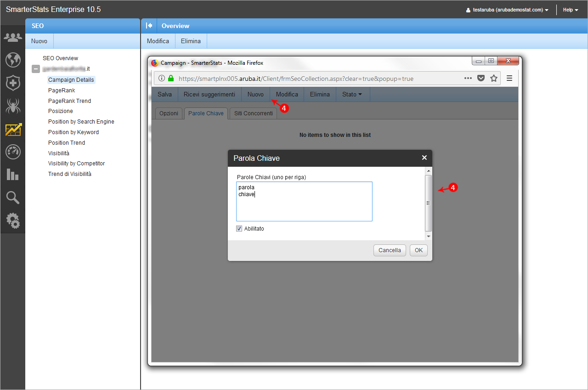Click Elimina in the Overview toolbar
This screenshot has height=390, width=588.
click(191, 41)
